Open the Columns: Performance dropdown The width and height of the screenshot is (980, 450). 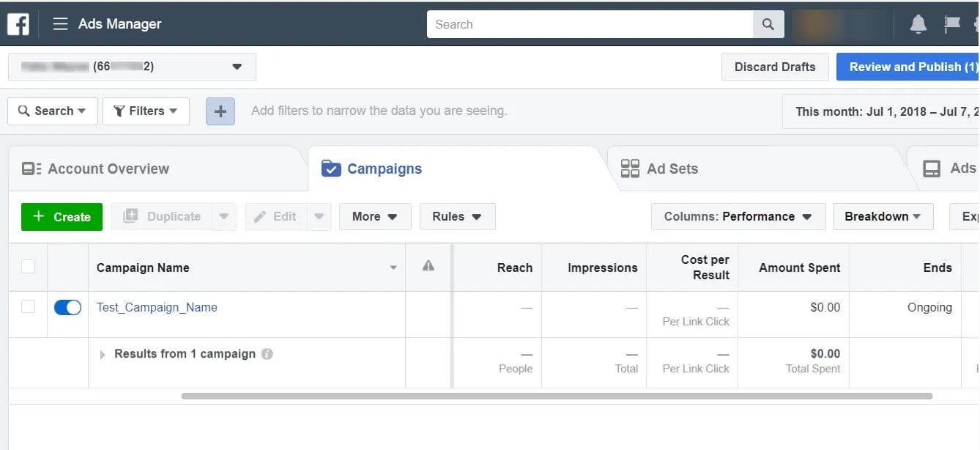(x=738, y=217)
